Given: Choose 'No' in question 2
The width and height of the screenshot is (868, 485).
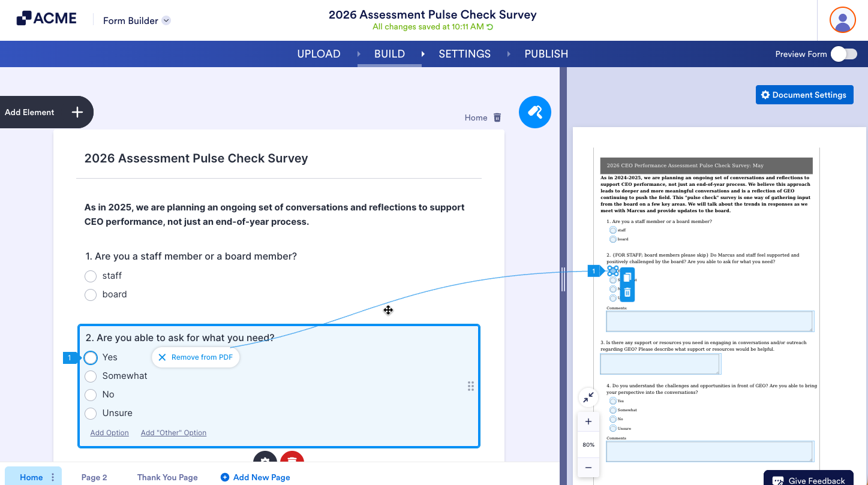Looking at the screenshot, I should pyautogui.click(x=91, y=394).
